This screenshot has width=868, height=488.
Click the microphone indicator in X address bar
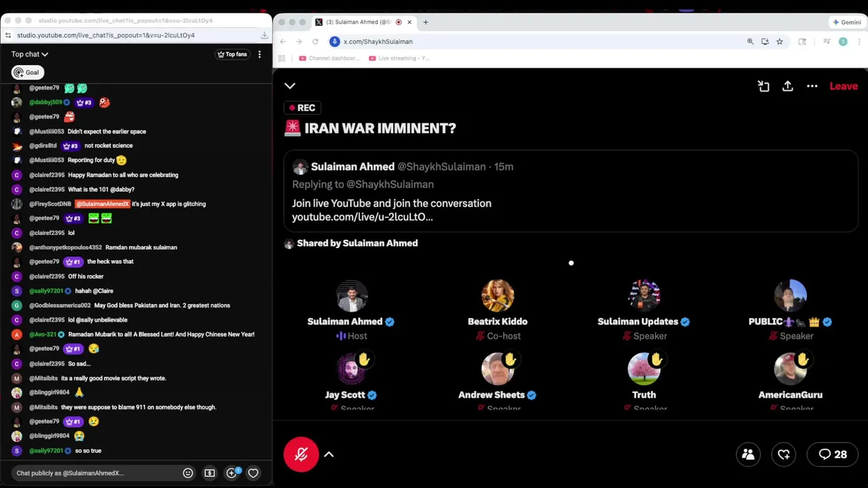pyautogui.click(x=334, y=41)
